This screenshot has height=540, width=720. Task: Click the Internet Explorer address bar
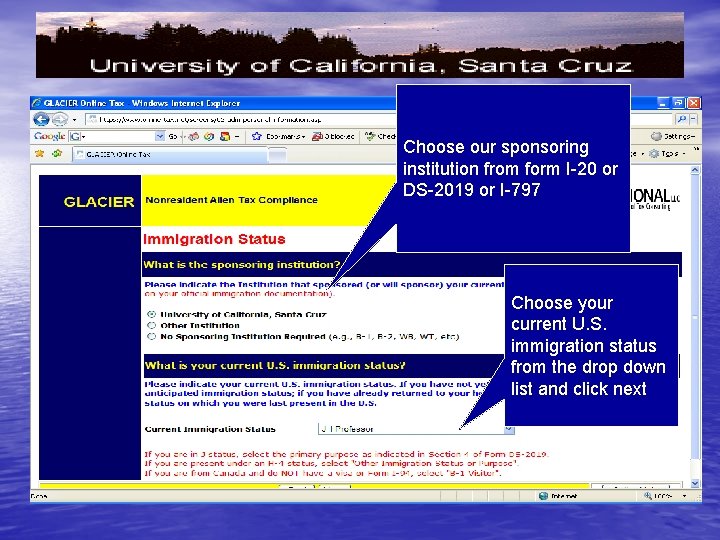241,119
